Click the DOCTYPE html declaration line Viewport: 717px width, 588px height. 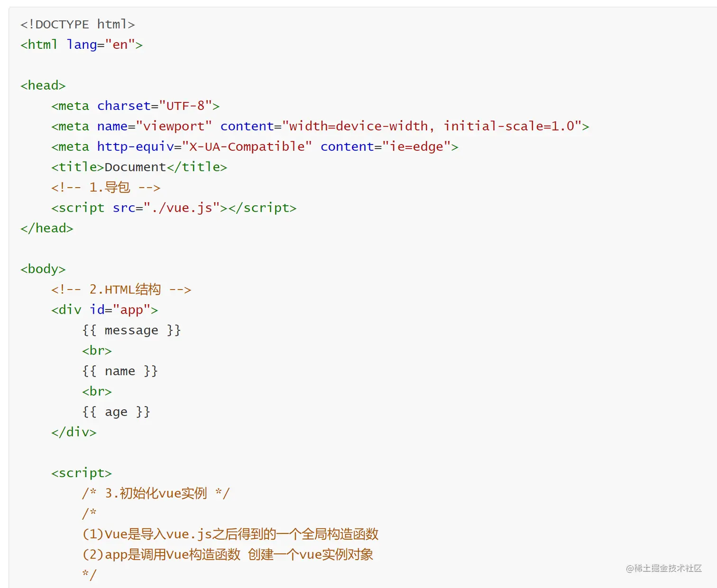coord(78,24)
